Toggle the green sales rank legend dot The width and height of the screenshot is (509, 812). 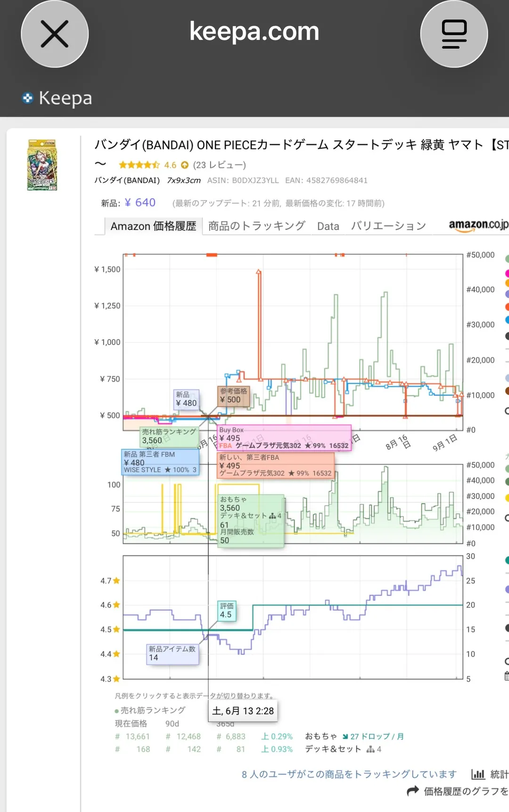tap(507, 259)
